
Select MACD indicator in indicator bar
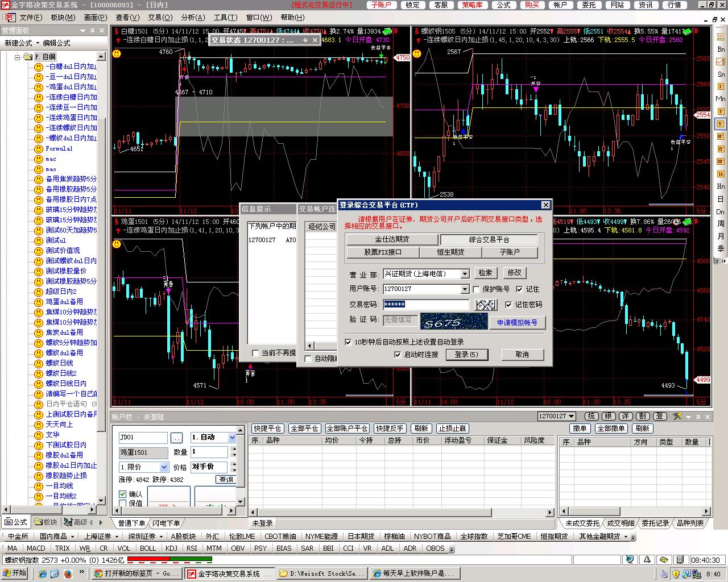pyautogui.click(x=36, y=548)
